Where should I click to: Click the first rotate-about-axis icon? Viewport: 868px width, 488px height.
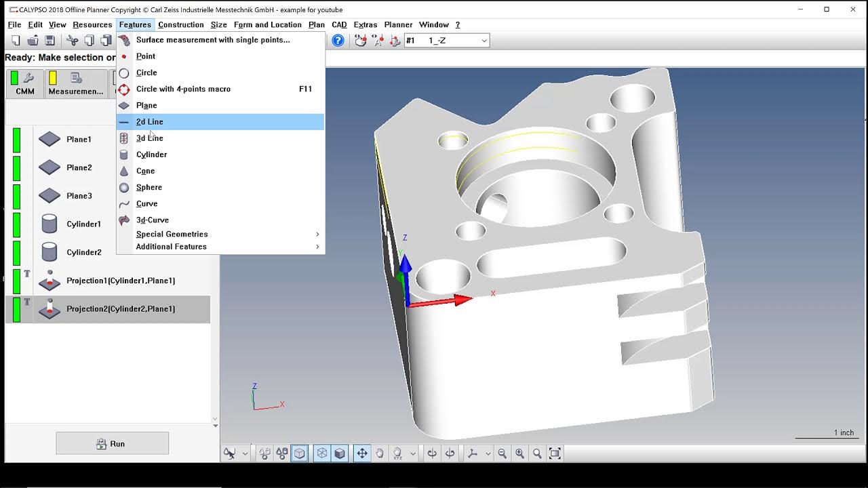coord(432,453)
